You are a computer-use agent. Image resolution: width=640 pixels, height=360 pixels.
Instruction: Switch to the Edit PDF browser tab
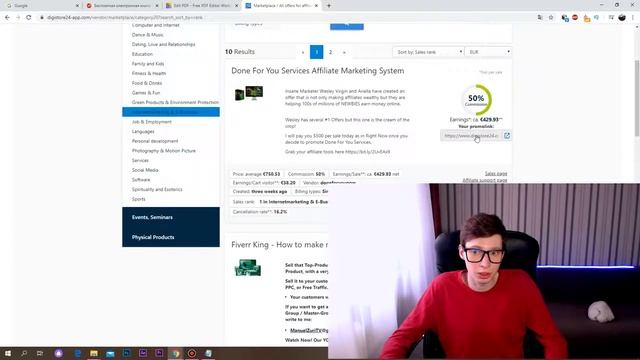click(201, 6)
